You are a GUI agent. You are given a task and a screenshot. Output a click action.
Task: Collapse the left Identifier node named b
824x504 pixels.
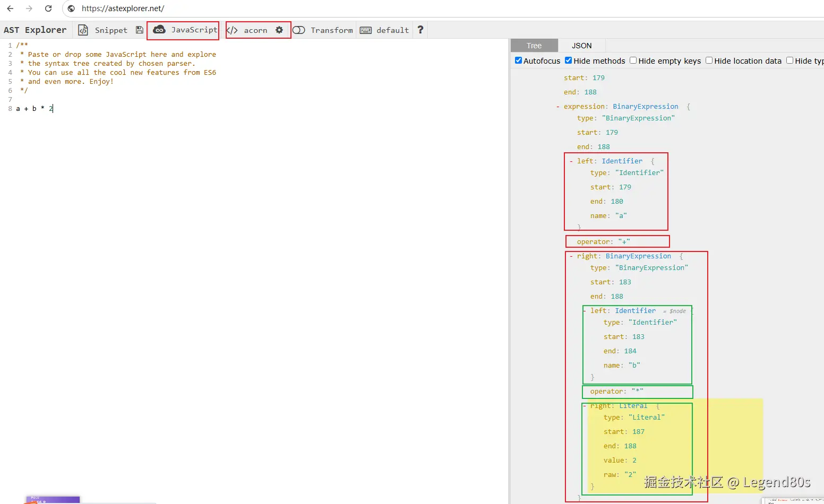pos(585,311)
